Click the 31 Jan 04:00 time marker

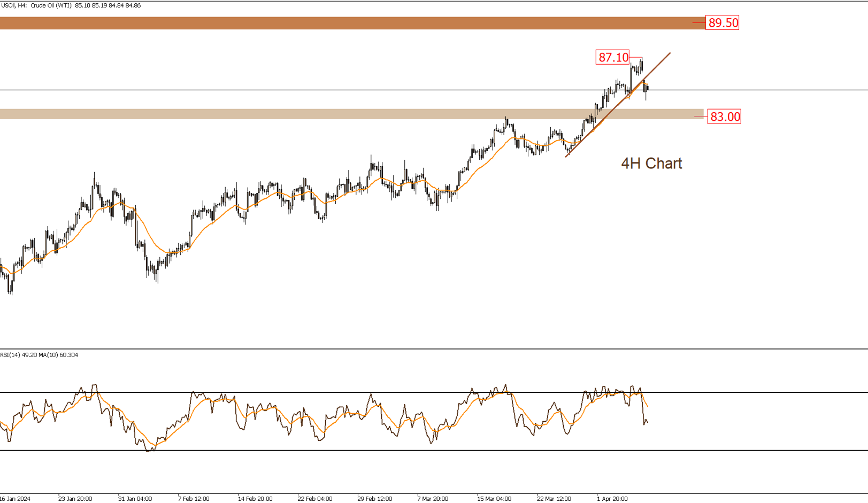[135, 499]
